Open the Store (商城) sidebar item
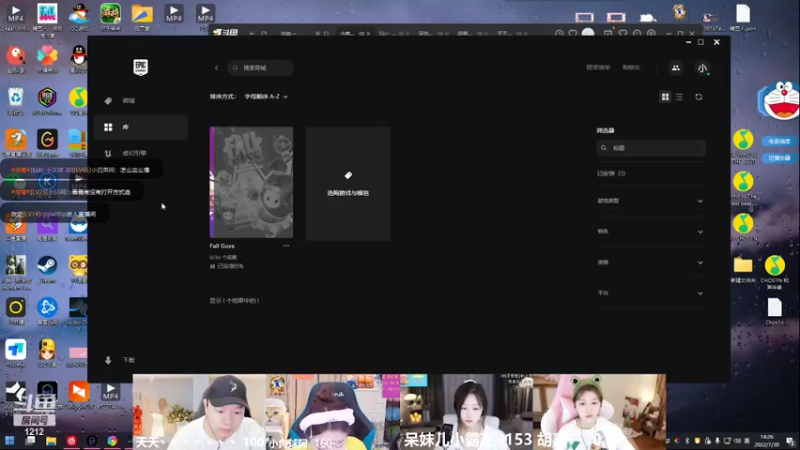Viewport: 800px width, 450px height. pyautogui.click(x=141, y=101)
